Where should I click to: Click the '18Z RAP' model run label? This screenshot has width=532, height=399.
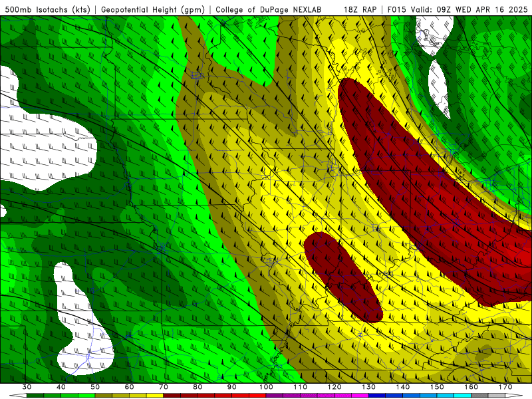coord(360,9)
